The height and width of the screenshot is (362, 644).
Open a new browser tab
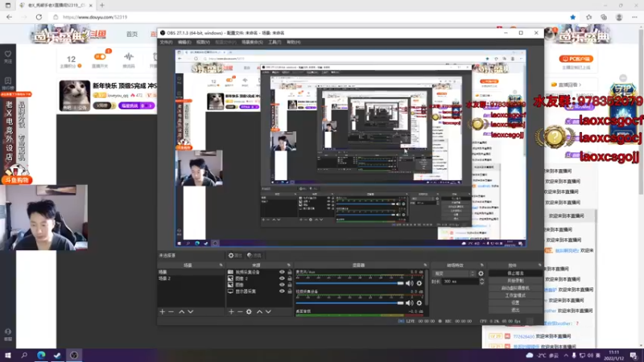[x=102, y=6]
